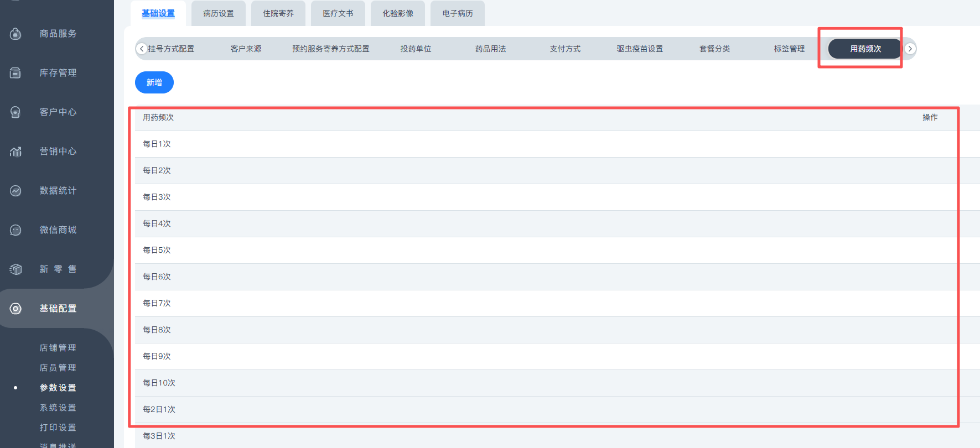
Task: Click the 微信商城 chat icon
Action: [x=15, y=230]
